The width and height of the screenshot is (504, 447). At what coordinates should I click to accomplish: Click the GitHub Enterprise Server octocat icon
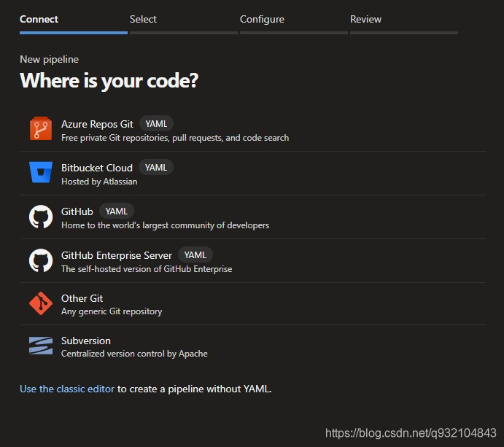[41, 260]
